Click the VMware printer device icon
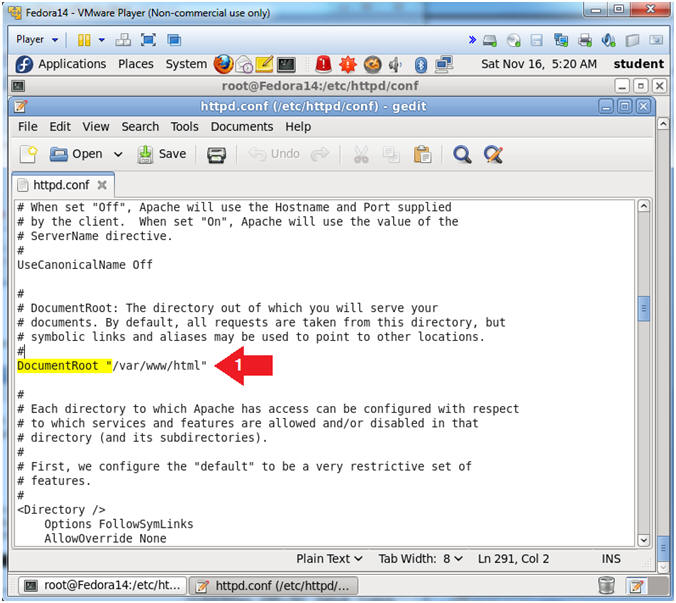 [585, 41]
